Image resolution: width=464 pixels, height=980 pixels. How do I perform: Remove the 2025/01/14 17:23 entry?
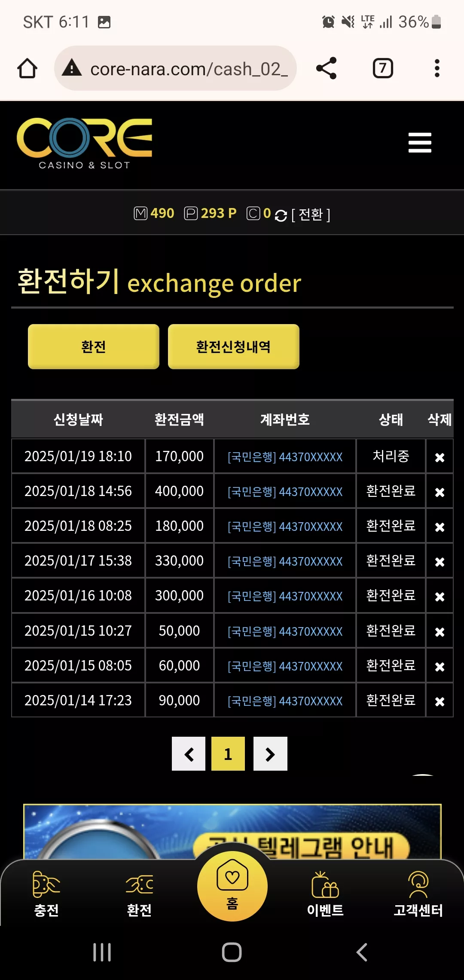coord(440,701)
